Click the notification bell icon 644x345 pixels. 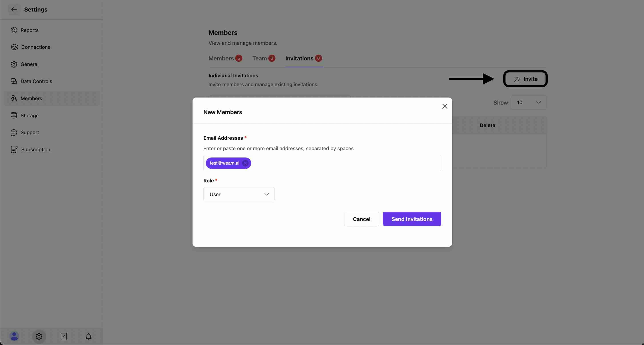(88, 337)
